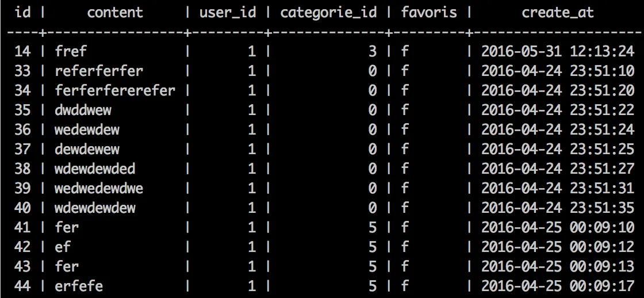
Task: Click the content column header
Action: [115, 12]
